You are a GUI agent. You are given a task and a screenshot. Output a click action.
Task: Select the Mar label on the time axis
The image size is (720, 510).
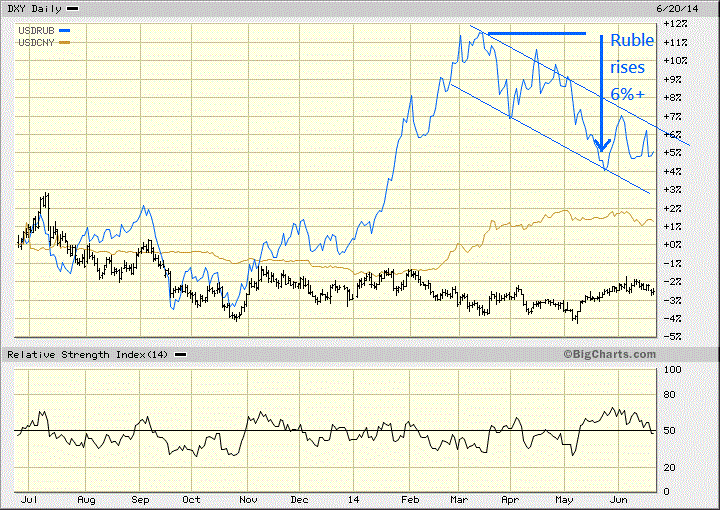457,498
